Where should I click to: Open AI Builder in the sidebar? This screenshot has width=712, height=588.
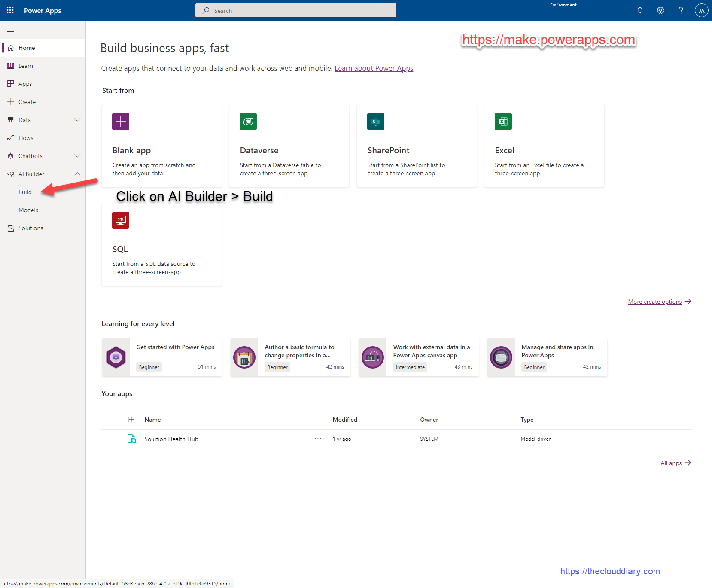click(x=31, y=174)
